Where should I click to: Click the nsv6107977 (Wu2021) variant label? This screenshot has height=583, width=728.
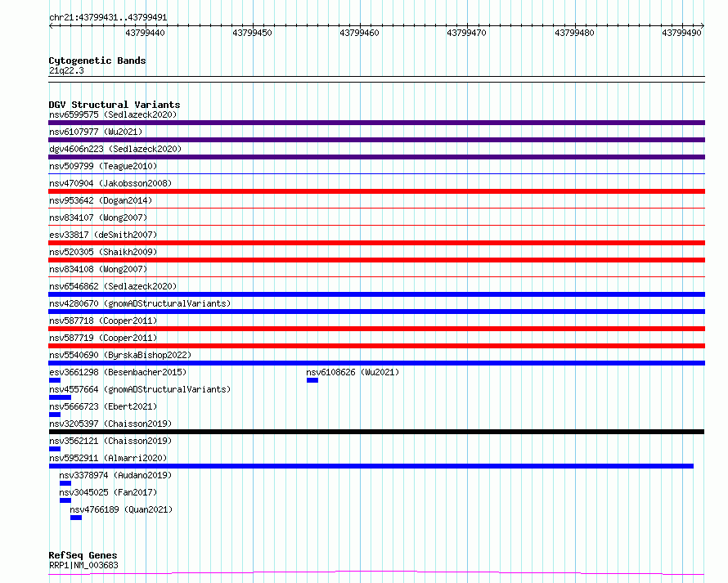(x=96, y=132)
